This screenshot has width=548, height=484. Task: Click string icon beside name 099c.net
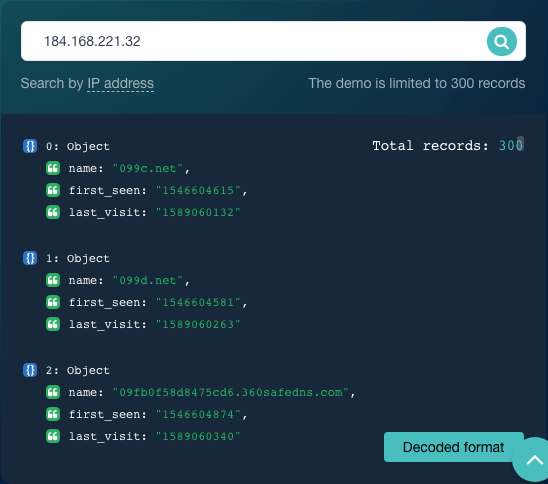click(53, 168)
